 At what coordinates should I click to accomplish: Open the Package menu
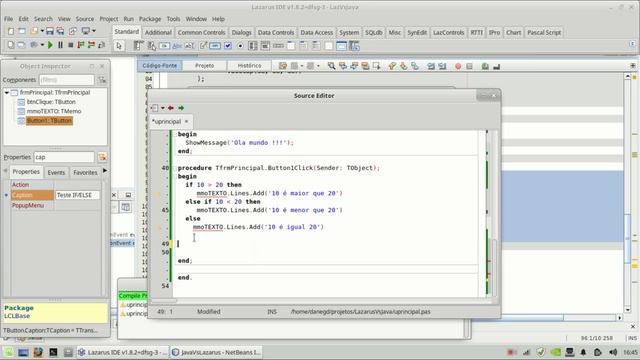click(150, 19)
